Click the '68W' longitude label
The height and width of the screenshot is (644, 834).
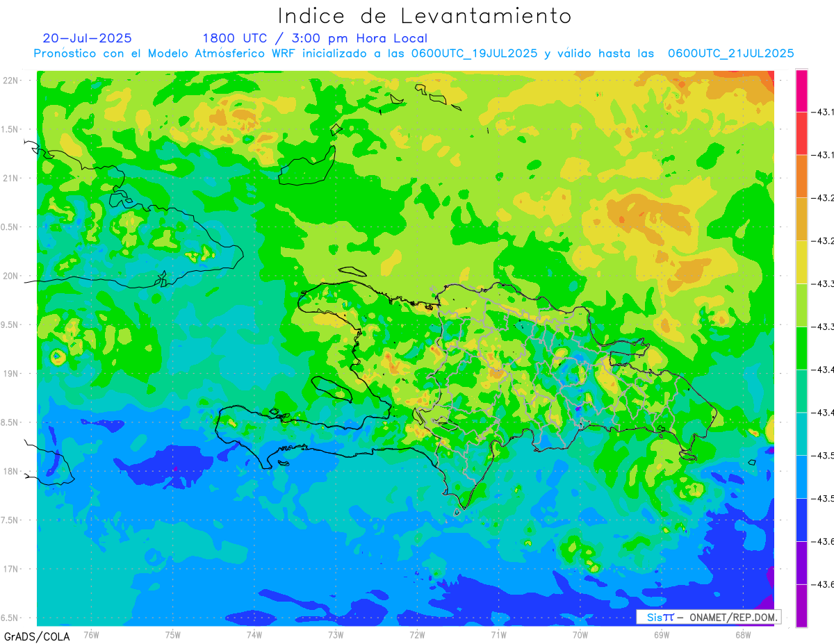coord(743,635)
